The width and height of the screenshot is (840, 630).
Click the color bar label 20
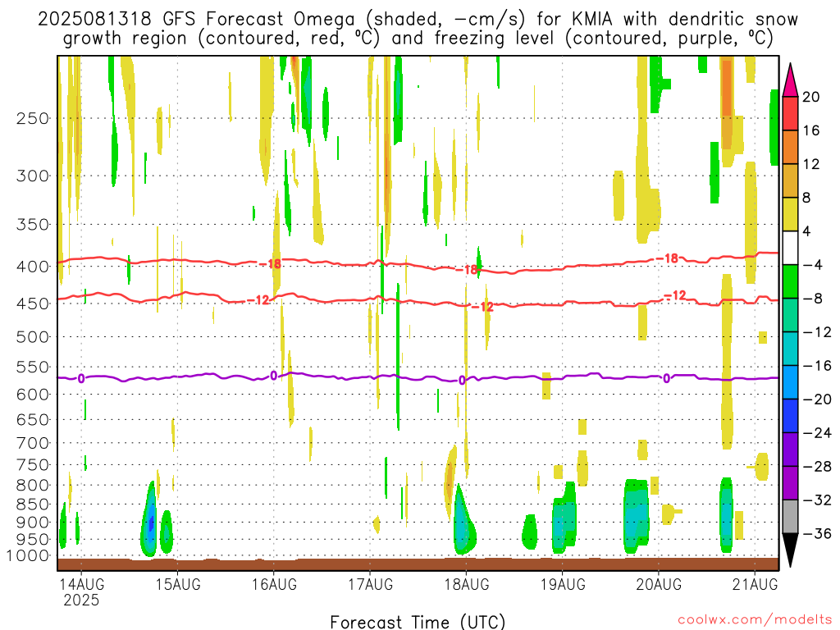(811, 97)
